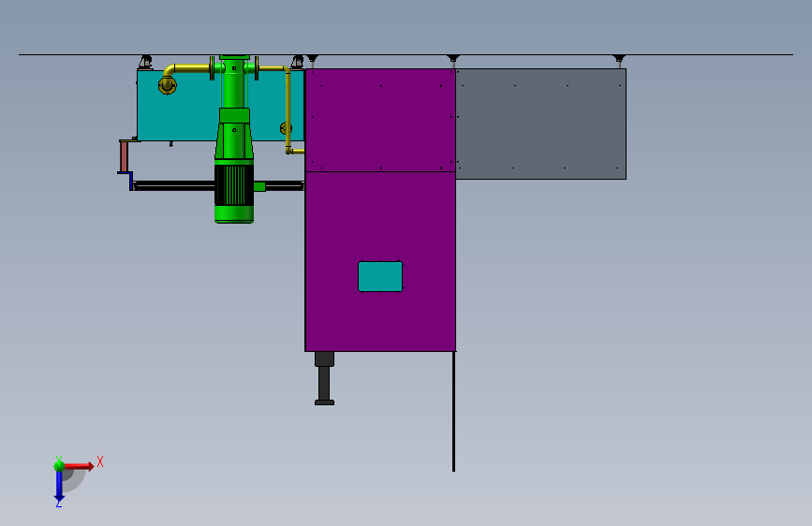Image resolution: width=812 pixels, height=526 pixels.
Task: Select the green vertical pump motor
Action: point(234,139)
